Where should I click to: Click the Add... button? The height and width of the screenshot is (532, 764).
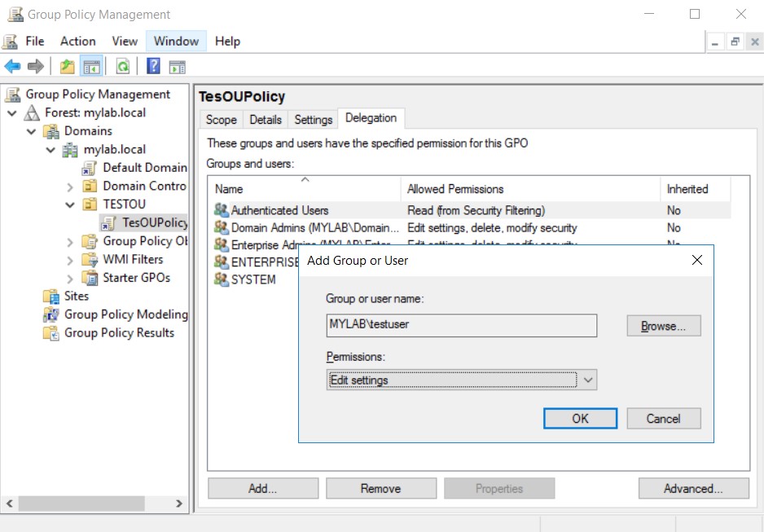coord(263,488)
